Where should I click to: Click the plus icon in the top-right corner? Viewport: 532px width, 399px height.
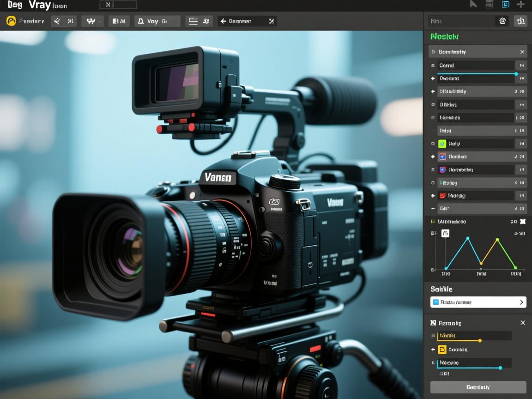point(520,5)
